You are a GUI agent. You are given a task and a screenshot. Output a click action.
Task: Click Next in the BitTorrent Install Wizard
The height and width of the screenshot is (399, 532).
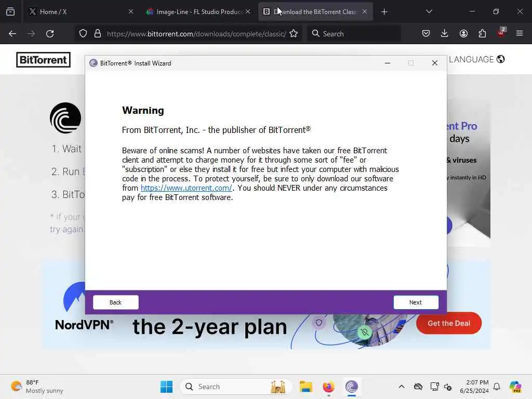tap(416, 302)
